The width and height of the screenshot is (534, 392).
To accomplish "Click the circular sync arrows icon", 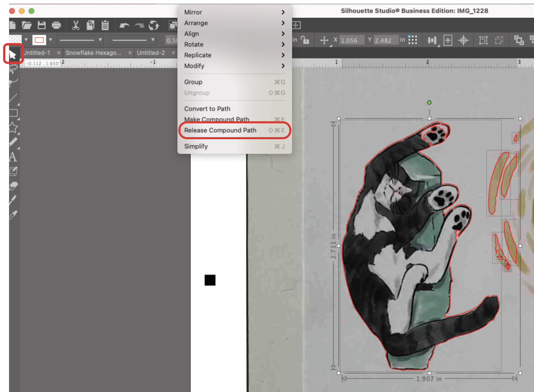I will [x=154, y=25].
